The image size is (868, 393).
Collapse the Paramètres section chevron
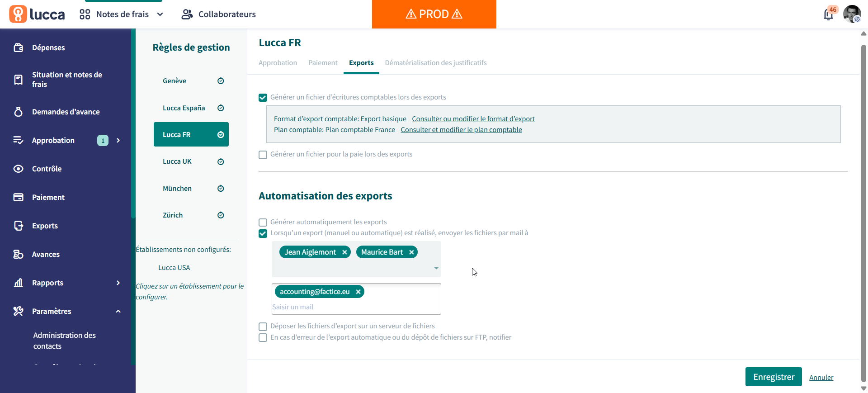click(x=118, y=311)
